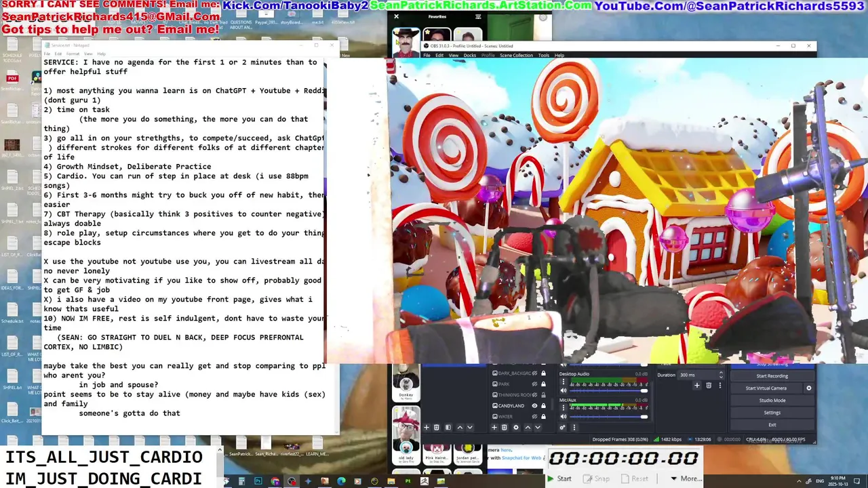This screenshot has width=868, height=488.
Task: Open source properties gear icon
Action: [x=516, y=428]
